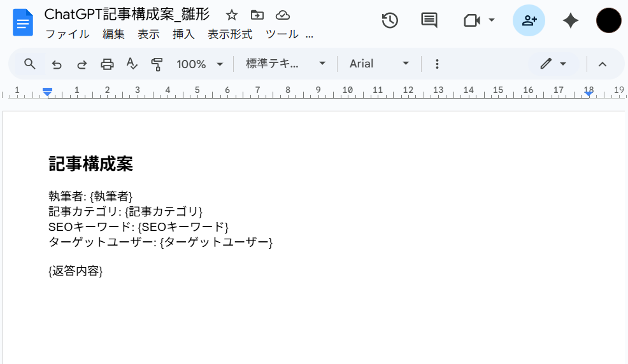The height and width of the screenshot is (364, 628).
Task: Click the right indent marker on ruler
Action: 589,93
